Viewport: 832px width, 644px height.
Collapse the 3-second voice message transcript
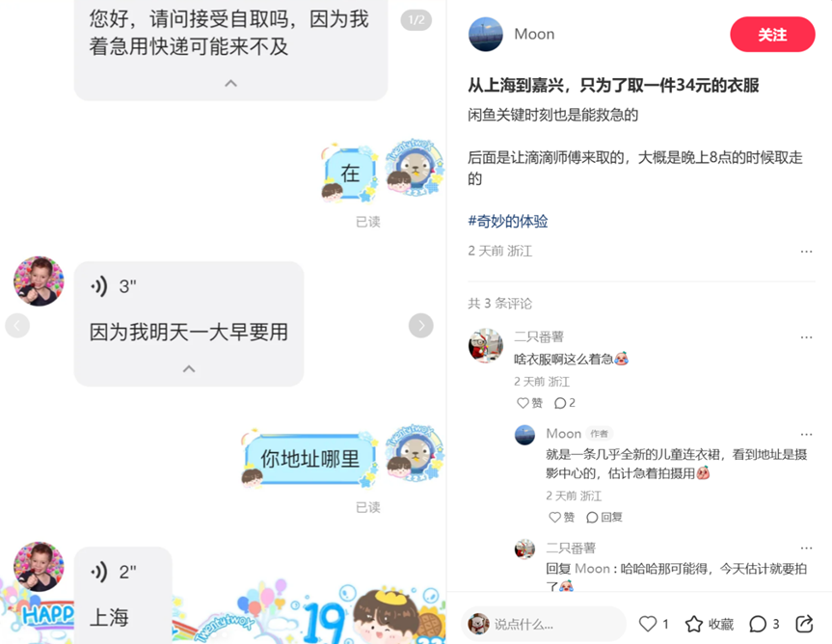pos(189,368)
